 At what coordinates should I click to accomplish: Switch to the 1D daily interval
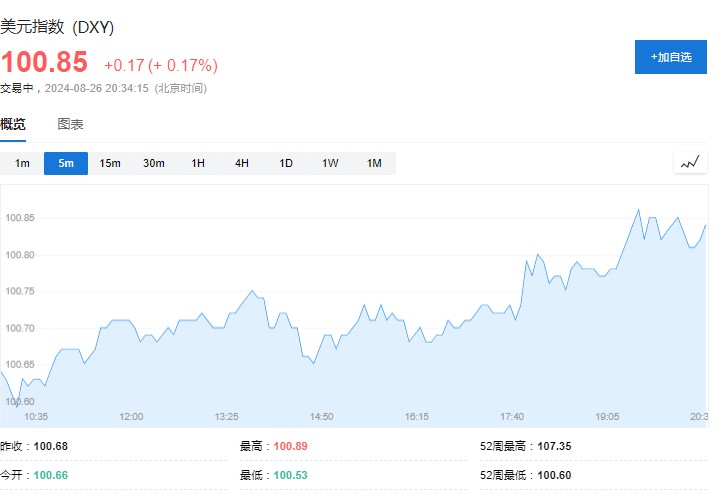click(286, 163)
